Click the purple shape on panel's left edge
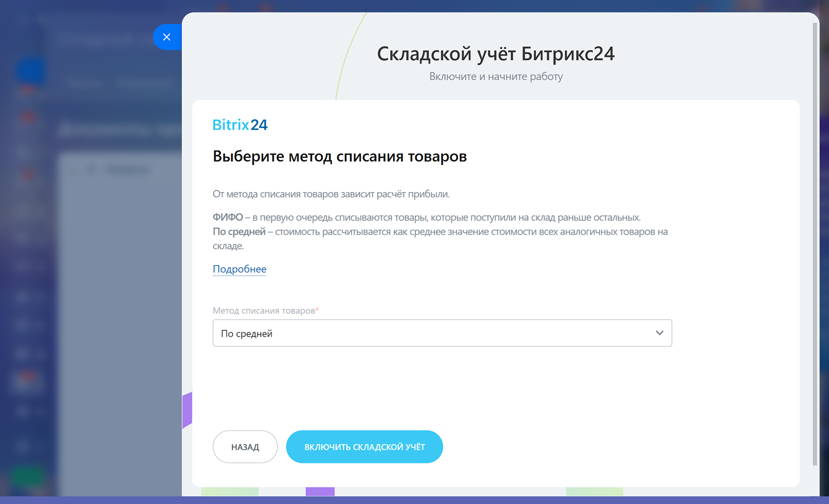This screenshot has height=504, width=829. [x=187, y=410]
